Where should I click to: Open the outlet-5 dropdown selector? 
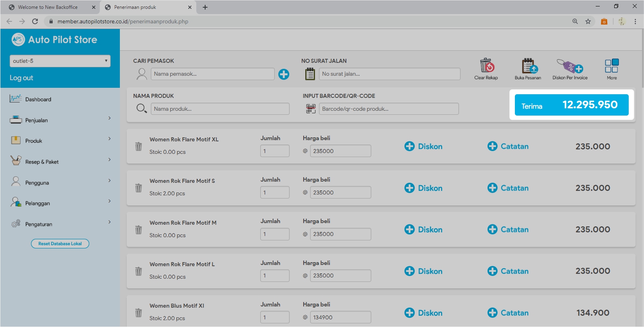tap(60, 61)
